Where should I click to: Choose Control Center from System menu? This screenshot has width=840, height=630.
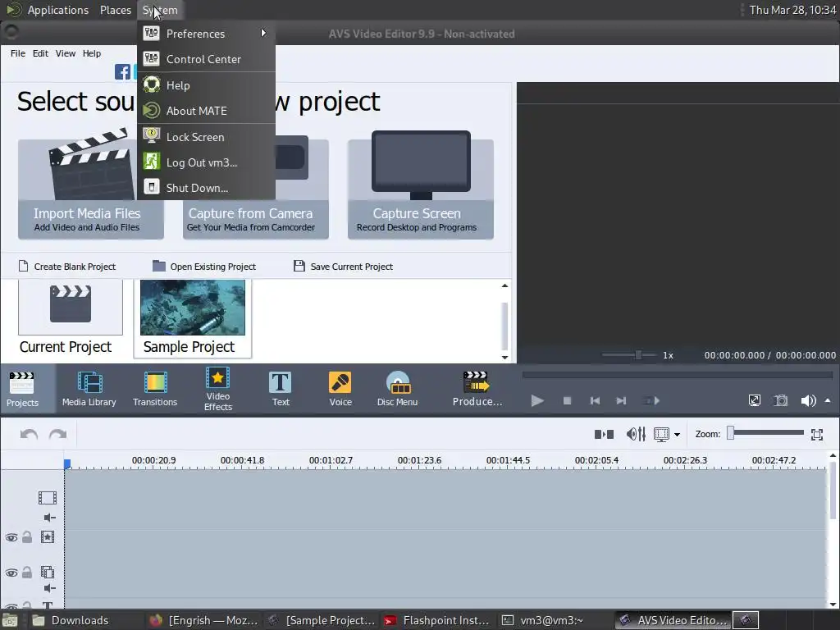pos(206,59)
